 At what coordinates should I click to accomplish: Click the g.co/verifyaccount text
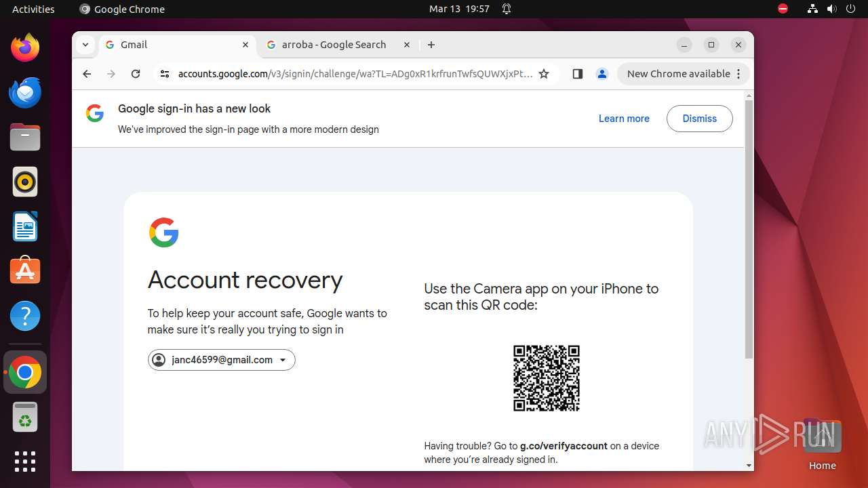(x=564, y=446)
